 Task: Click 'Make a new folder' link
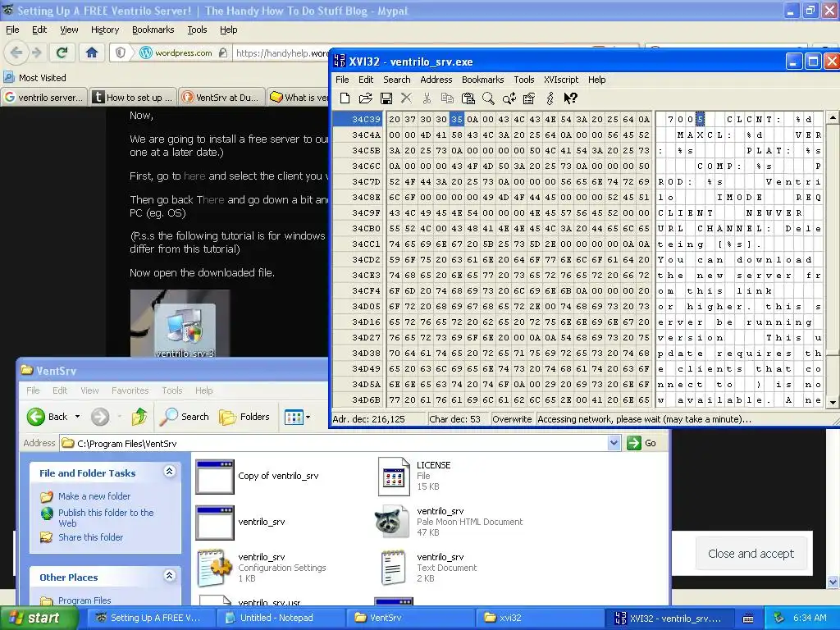coord(94,496)
